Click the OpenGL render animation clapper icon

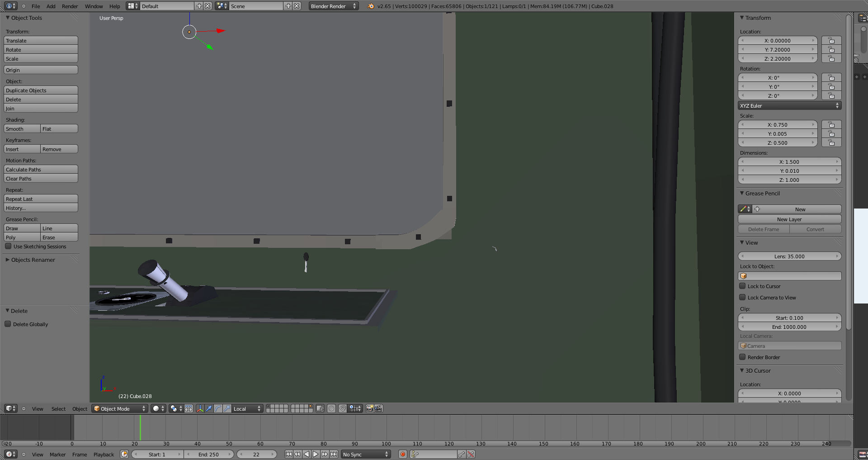tap(378, 408)
